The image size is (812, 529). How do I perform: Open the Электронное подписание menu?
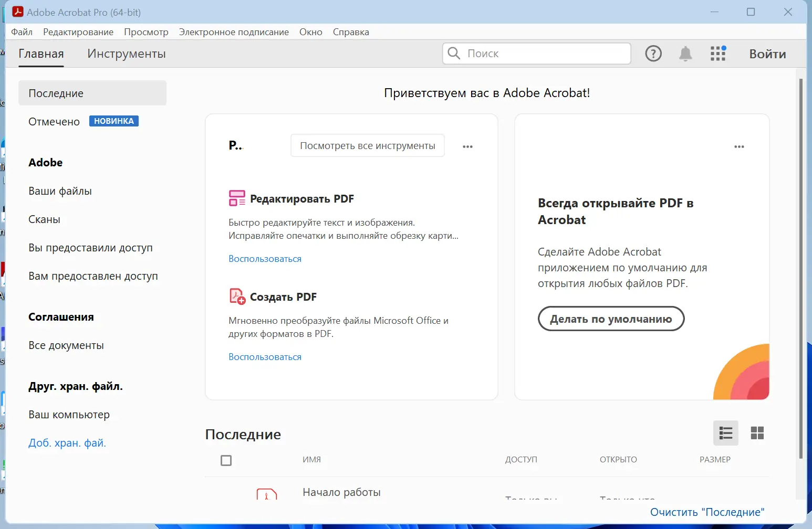pyautogui.click(x=234, y=32)
